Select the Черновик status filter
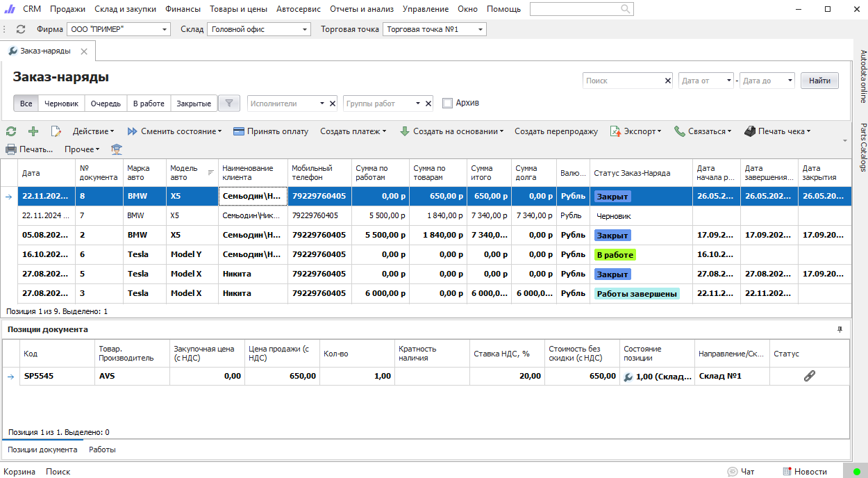This screenshot has width=868, height=478. tap(62, 104)
